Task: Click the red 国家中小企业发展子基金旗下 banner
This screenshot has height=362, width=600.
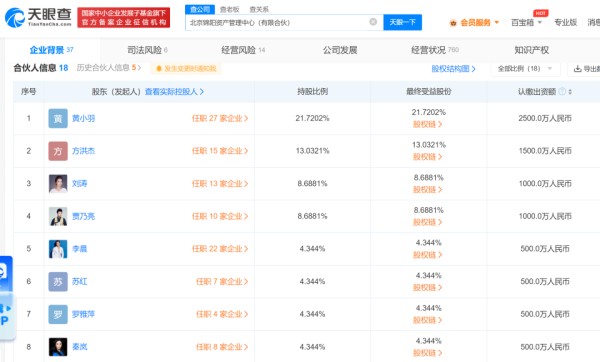Action: pyautogui.click(x=124, y=18)
